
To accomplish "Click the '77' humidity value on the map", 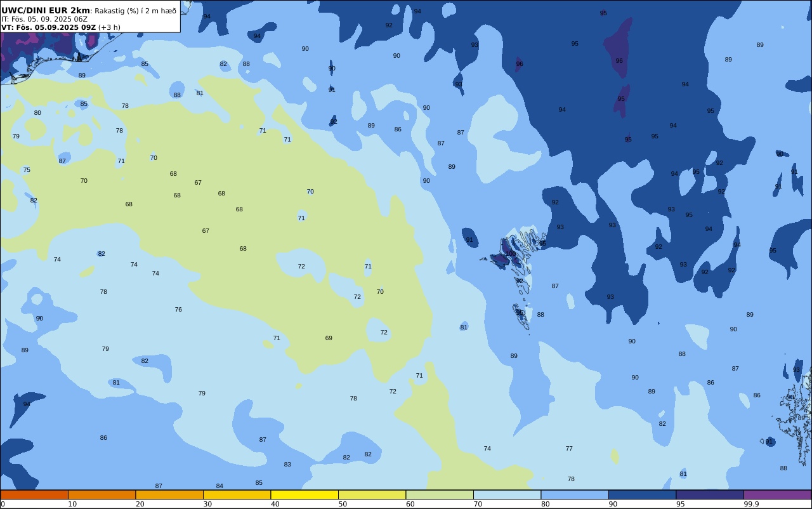I will pyautogui.click(x=569, y=449).
